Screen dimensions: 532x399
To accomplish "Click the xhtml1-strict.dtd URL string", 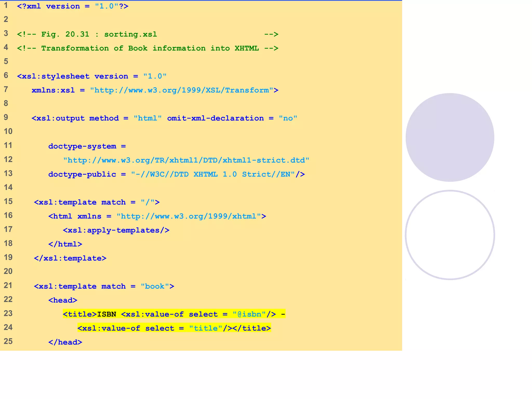I will tap(186, 161).
